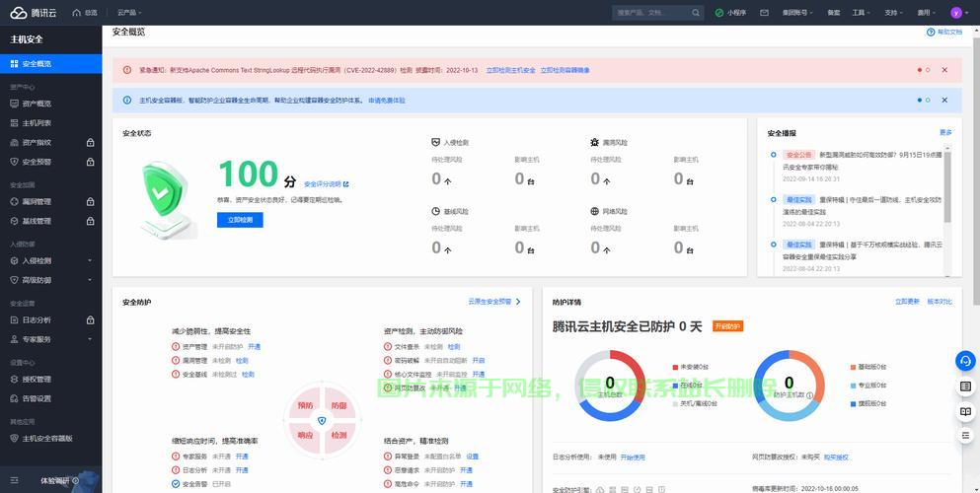Click the 帮助文档 question mark icon
Screen dimensions: 980x493
(x=931, y=32)
